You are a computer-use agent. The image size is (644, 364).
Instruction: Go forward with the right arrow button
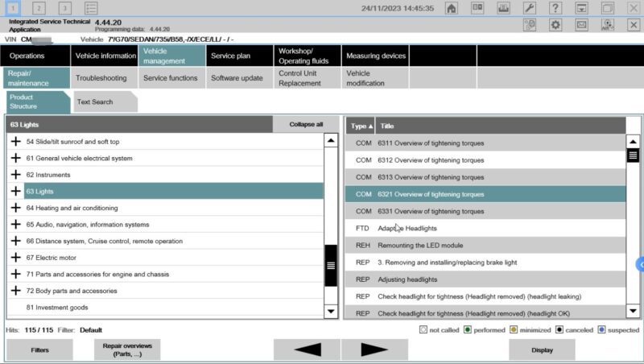pyautogui.click(x=374, y=350)
